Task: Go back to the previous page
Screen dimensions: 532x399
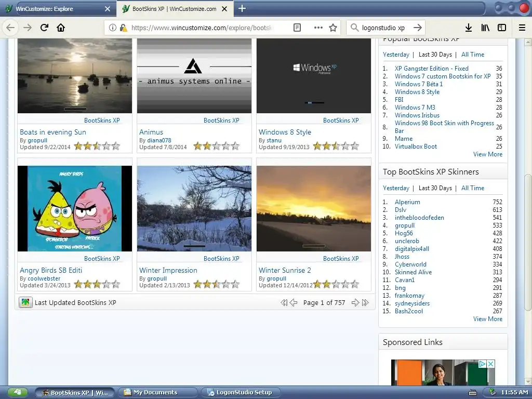Action: (x=10, y=28)
